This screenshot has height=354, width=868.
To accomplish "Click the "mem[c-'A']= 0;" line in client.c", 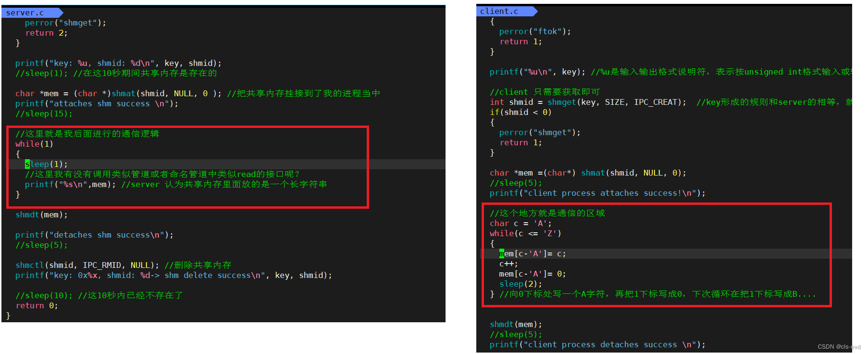I will [533, 274].
